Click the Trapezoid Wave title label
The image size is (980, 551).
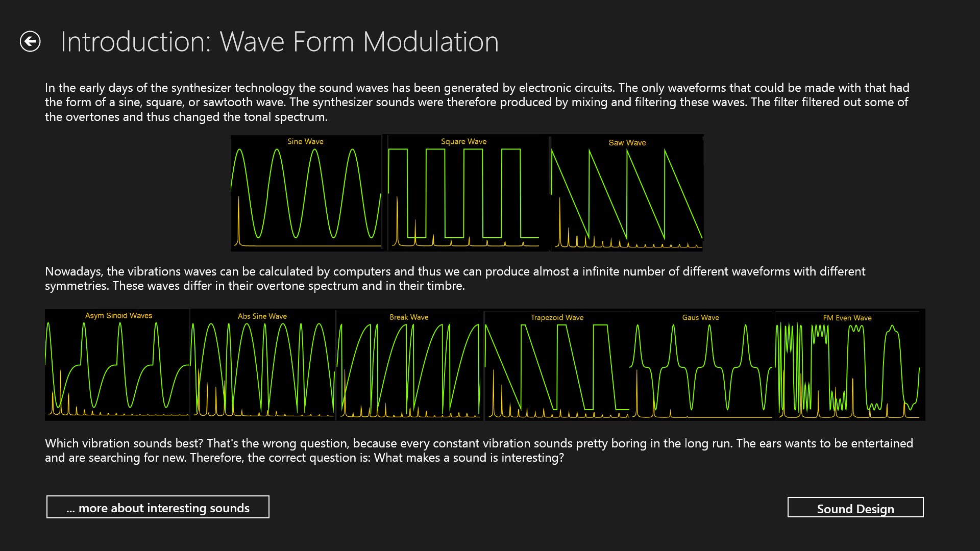556,317
